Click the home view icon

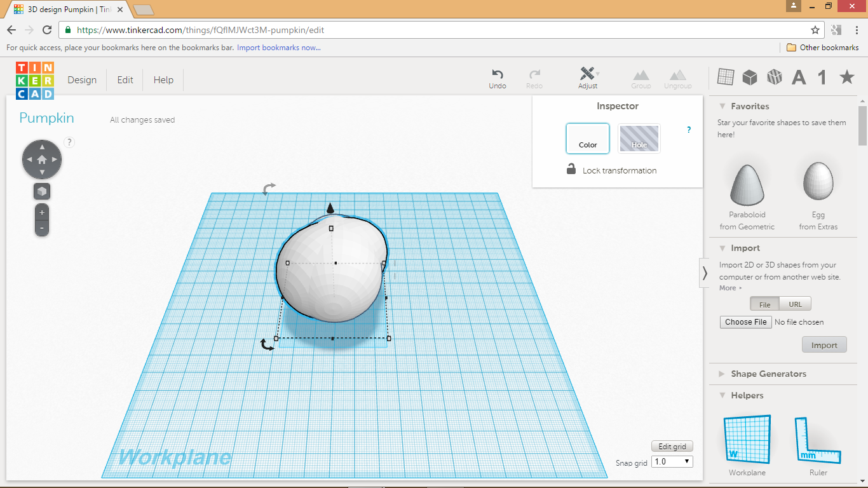pyautogui.click(x=41, y=159)
